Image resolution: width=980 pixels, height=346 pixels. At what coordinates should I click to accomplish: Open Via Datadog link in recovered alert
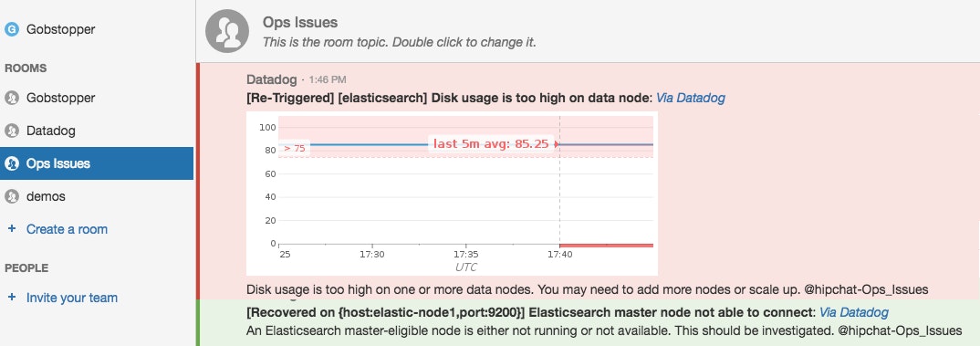[854, 312]
